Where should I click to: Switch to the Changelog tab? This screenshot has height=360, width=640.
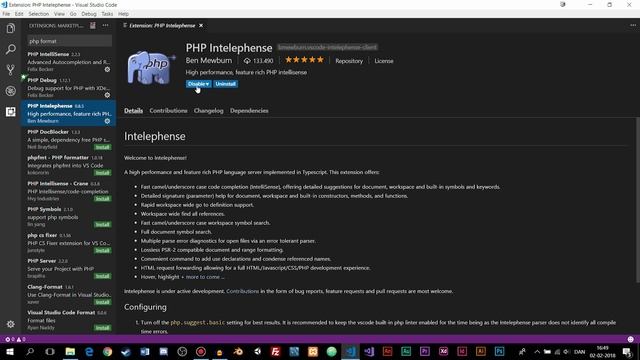tap(209, 111)
